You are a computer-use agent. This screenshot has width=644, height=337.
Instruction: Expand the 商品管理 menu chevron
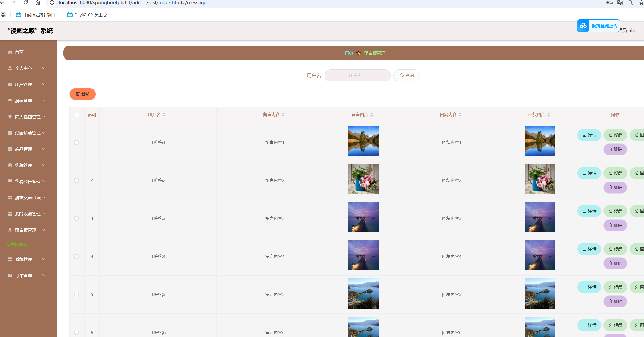[x=44, y=149]
